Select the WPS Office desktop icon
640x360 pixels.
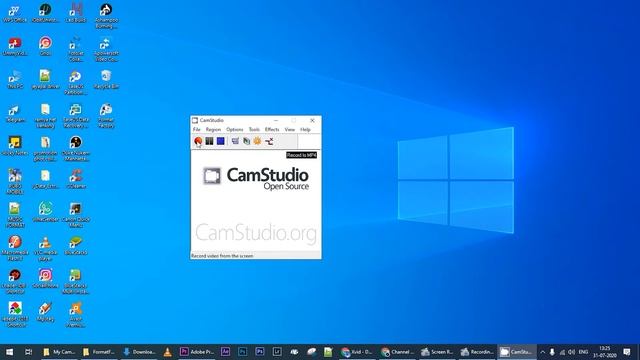15,13
